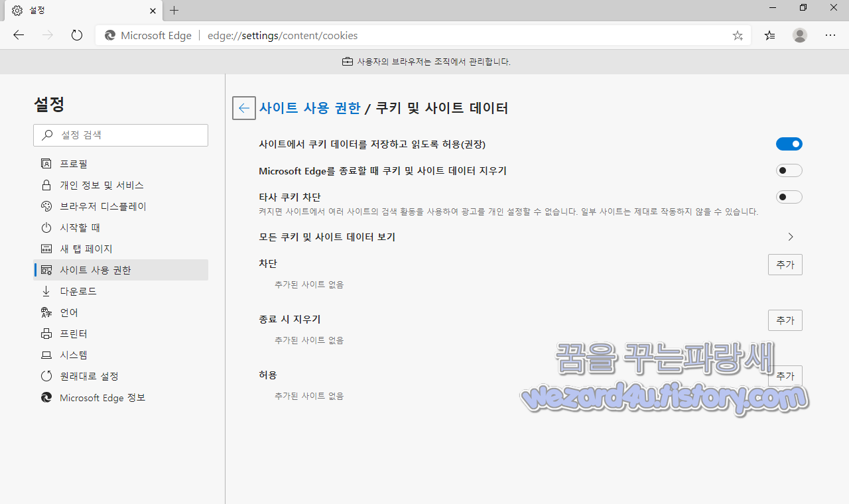Click the address bar URL edge://settings/content/cookies

point(283,36)
